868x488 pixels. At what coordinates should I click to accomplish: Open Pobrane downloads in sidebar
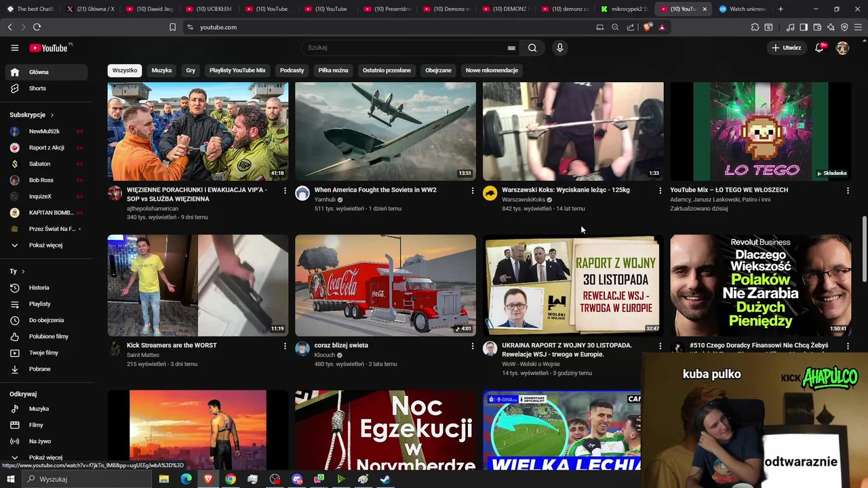45,369
